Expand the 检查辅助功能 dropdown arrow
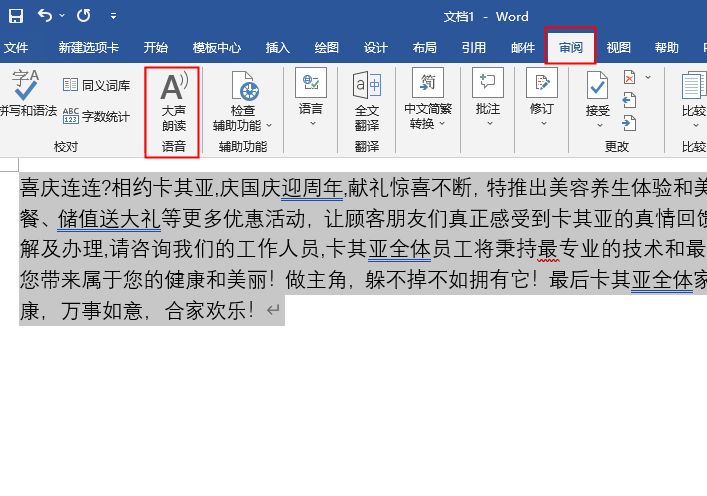The width and height of the screenshot is (707, 496). pos(269,125)
